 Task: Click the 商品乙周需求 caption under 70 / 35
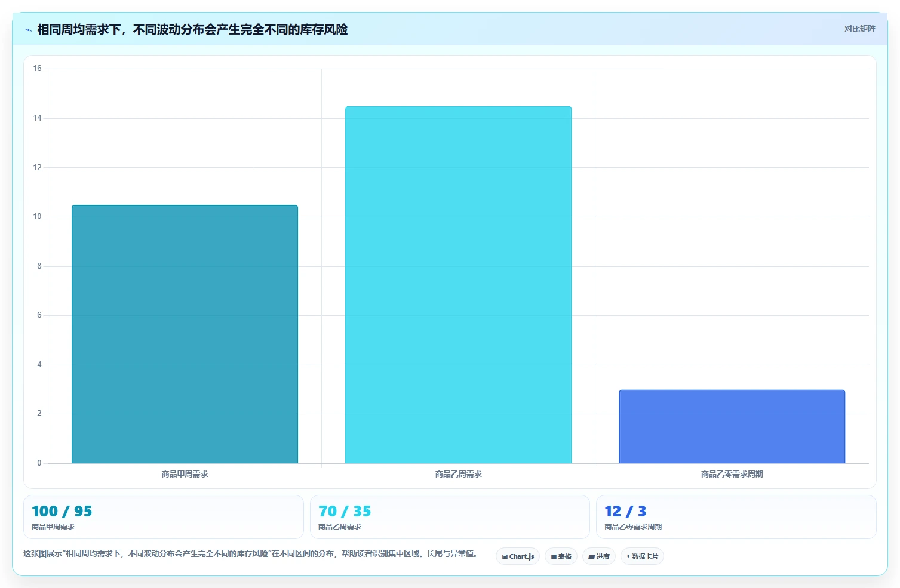340,527
